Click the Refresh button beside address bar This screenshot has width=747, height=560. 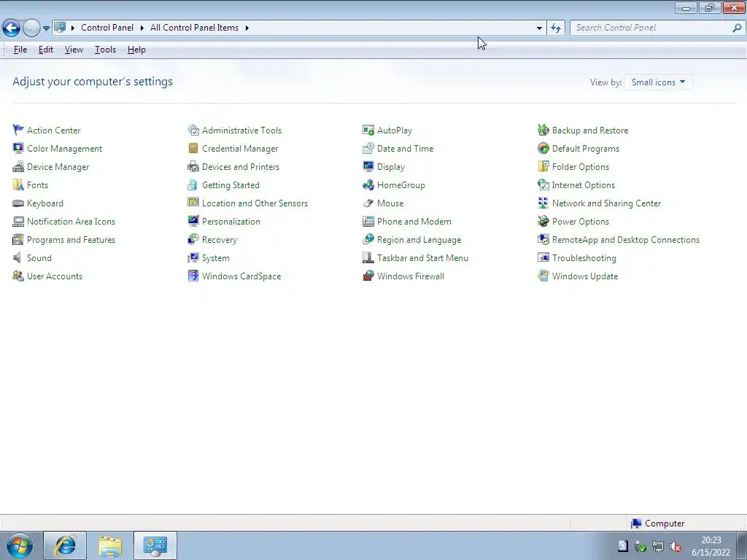556,28
